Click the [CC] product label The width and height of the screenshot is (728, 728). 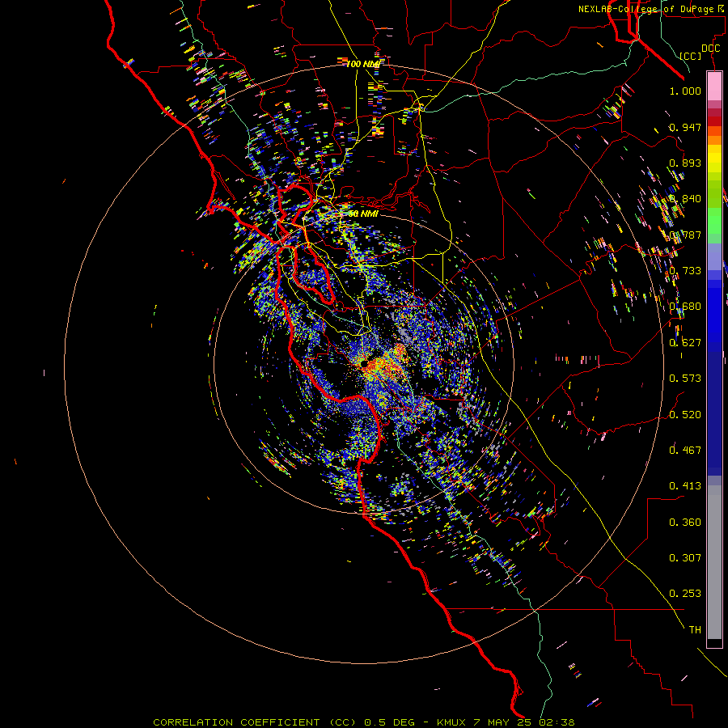coord(691,56)
